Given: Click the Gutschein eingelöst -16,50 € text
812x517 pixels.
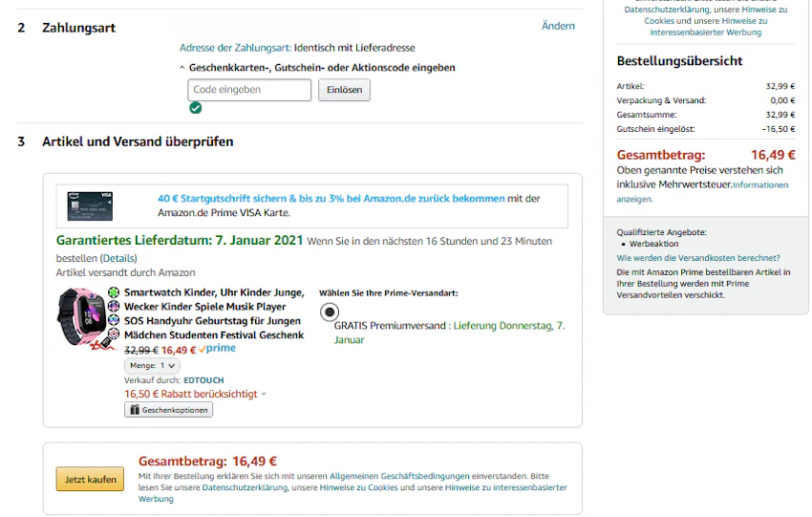Looking at the screenshot, I should click(705, 129).
